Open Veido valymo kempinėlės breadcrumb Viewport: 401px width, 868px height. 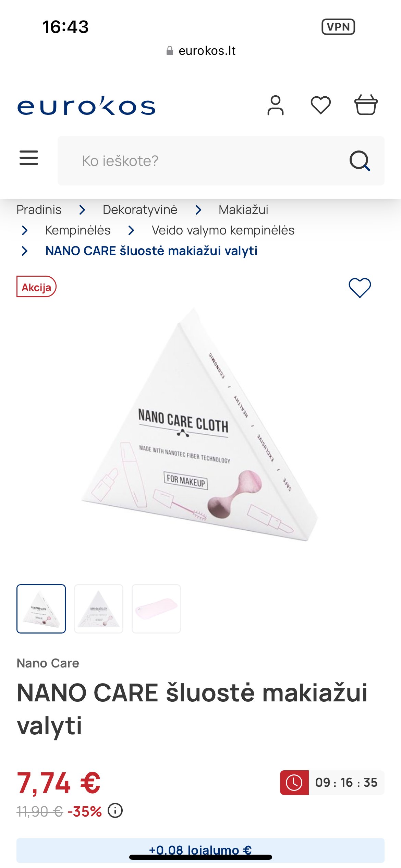tap(223, 230)
